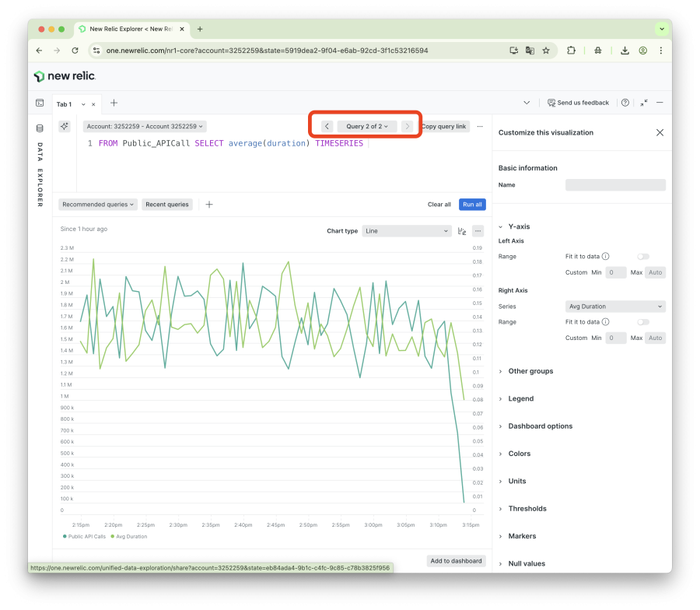This screenshot has height=610, width=700.
Task: Click the install app icon in address bar
Action: tap(514, 51)
